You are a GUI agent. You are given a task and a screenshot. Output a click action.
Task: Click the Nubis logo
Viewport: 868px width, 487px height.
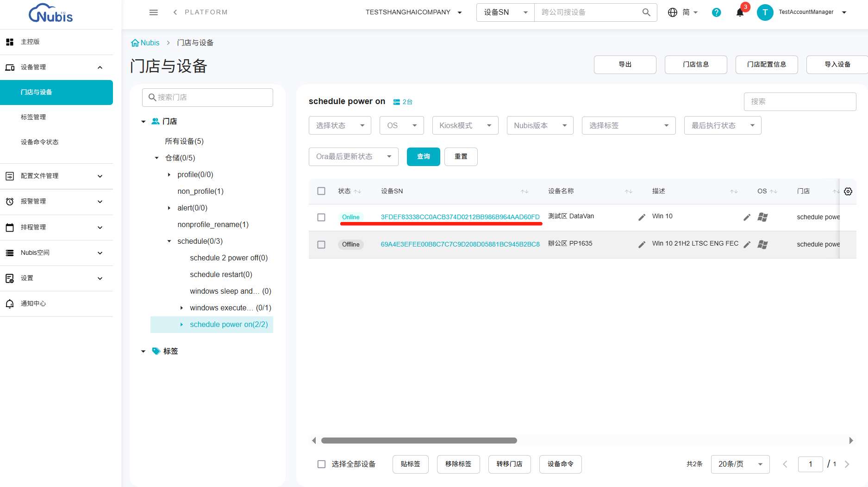(51, 13)
